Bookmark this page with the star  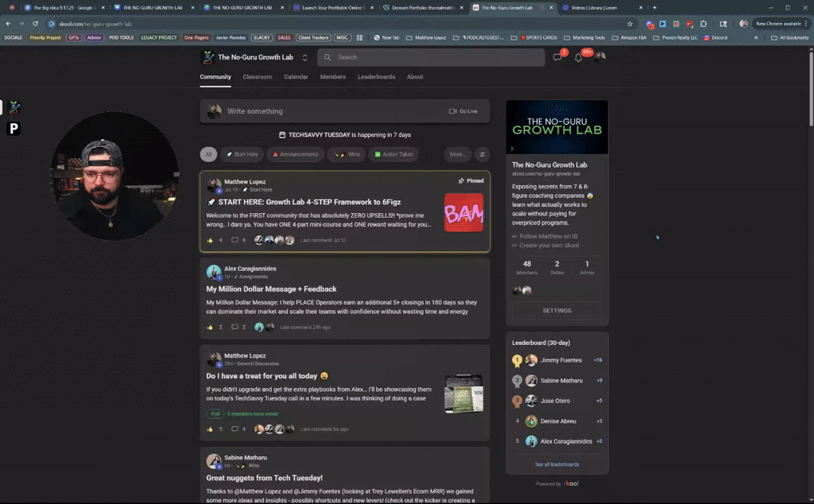[x=630, y=24]
